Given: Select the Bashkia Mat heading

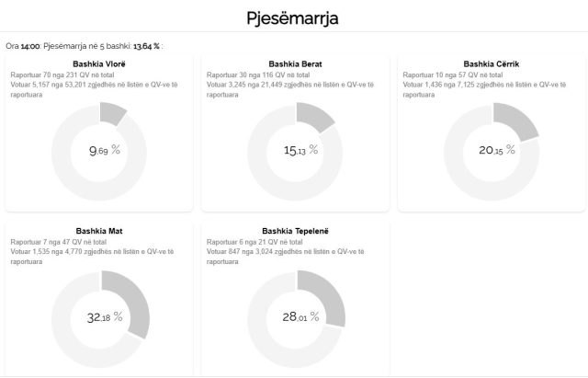Looking at the screenshot, I should [97, 230].
